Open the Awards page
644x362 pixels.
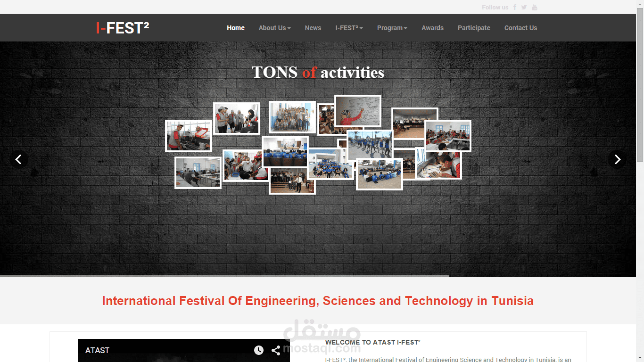[432, 28]
